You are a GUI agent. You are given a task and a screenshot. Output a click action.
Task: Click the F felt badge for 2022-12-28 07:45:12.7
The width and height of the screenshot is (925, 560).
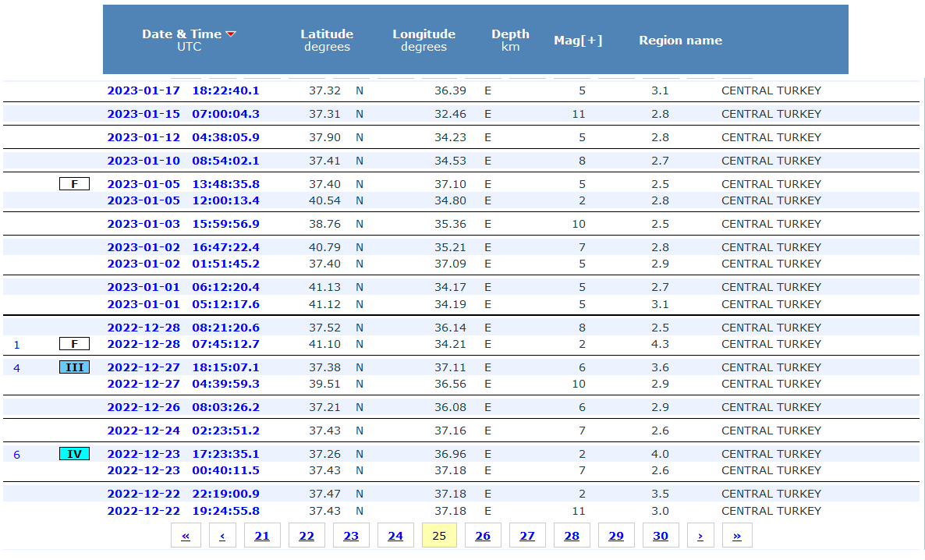74,344
